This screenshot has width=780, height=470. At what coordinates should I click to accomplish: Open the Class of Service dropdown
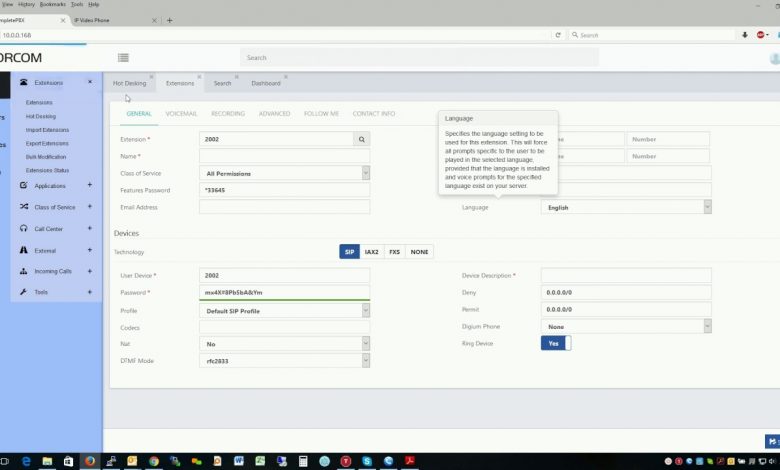[x=284, y=173]
